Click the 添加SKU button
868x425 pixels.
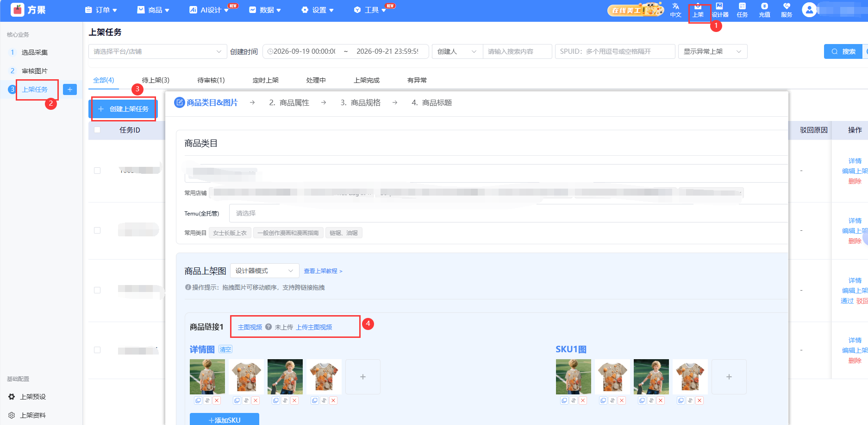coord(225,419)
